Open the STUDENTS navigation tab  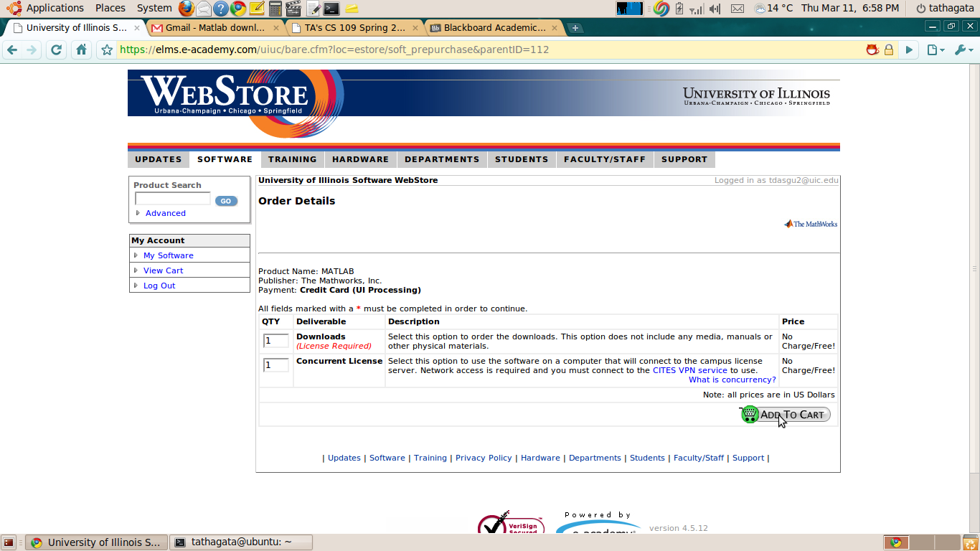tap(522, 159)
